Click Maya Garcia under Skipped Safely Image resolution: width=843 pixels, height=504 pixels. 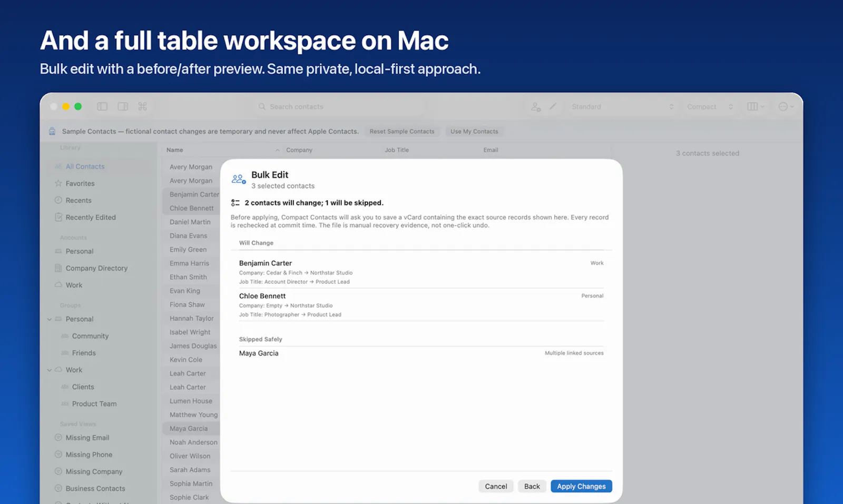[x=421, y=353]
